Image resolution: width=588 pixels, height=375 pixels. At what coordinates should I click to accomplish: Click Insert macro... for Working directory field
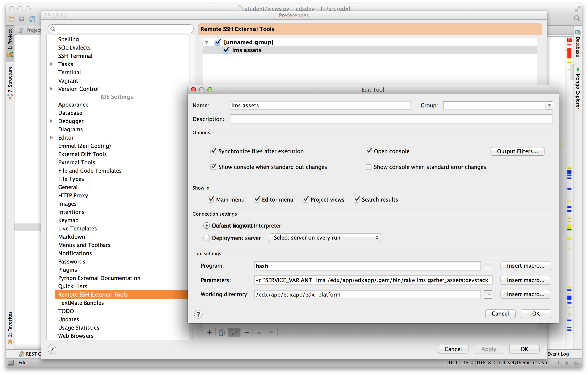525,294
